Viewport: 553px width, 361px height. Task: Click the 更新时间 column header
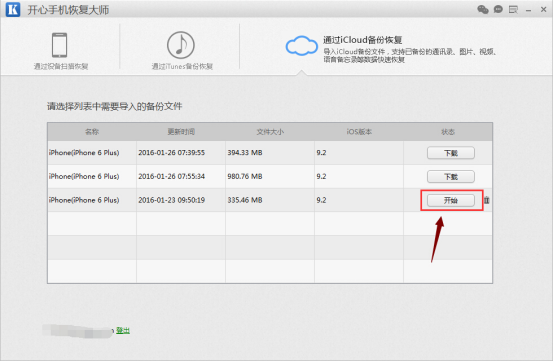181,131
